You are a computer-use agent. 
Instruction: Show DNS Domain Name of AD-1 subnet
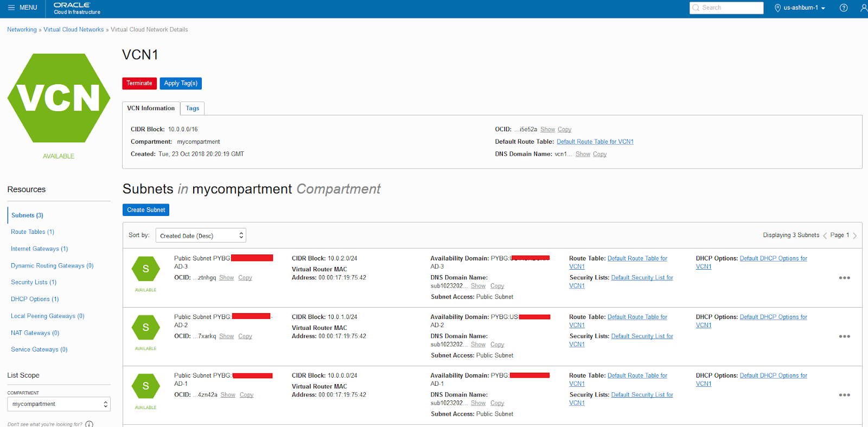click(x=478, y=403)
